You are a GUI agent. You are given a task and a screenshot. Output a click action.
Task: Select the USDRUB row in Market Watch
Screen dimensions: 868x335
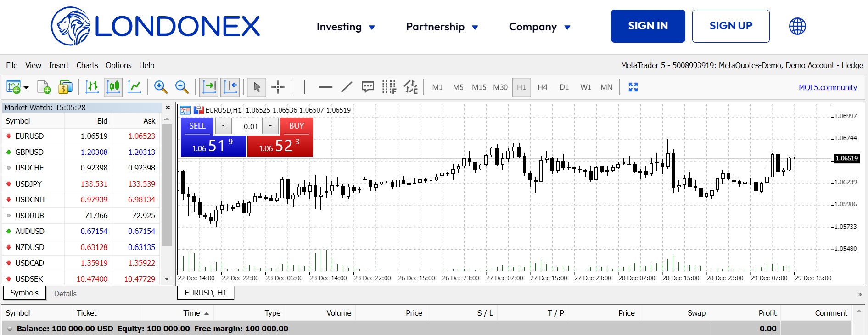point(80,216)
